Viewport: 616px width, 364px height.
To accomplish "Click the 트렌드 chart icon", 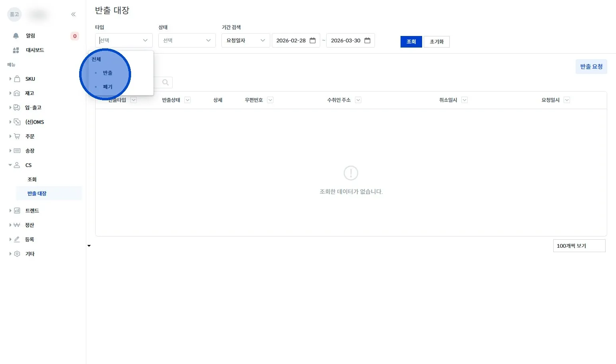I will [17, 211].
